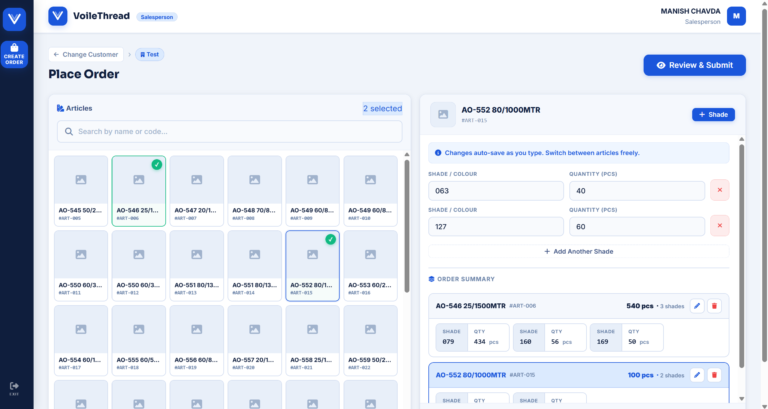Click the article search field
The width and height of the screenshot is (768, 409).
(229, 131)
